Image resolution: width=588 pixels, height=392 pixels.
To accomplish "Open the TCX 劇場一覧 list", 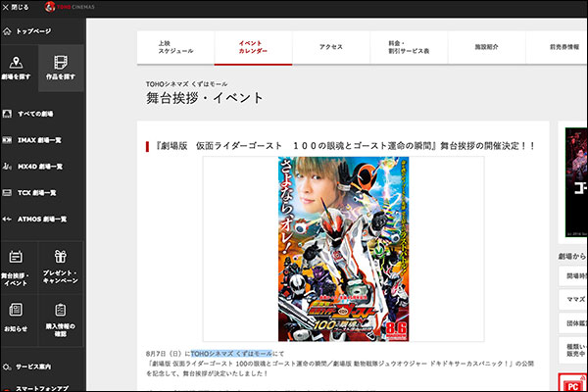I will [x=41, y=193].
